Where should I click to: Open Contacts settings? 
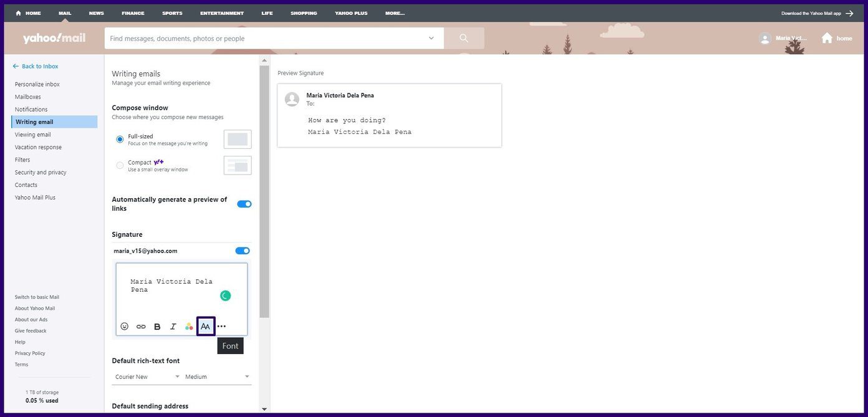click(x=26, y=185)
